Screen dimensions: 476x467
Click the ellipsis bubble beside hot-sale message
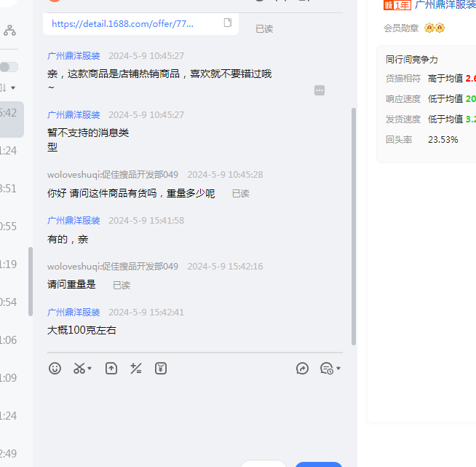click(x=320, y=90)
